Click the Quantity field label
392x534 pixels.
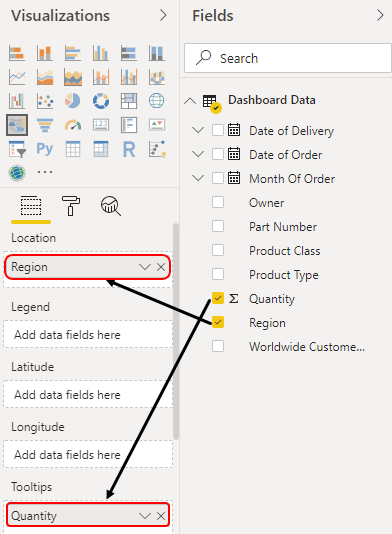click(272, 299)
